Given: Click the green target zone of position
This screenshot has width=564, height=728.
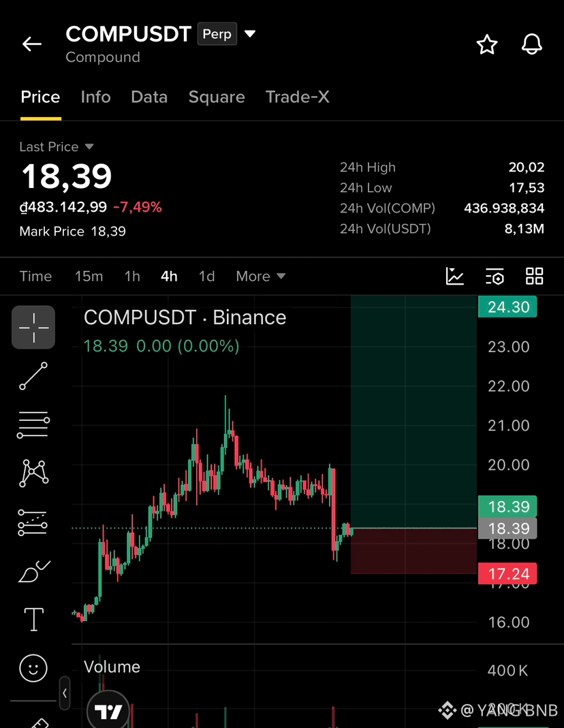Looking at the screenshot, I should [413, 412].
